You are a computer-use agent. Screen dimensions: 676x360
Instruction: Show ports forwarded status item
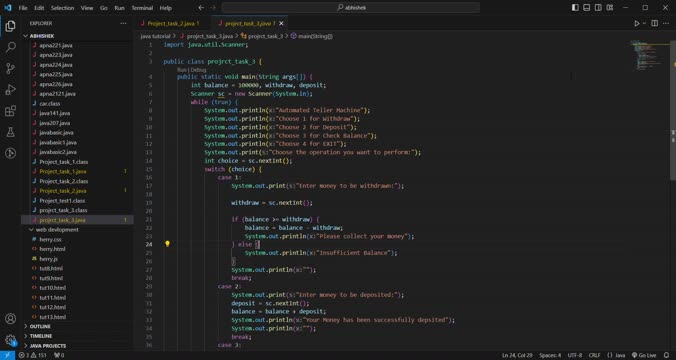59,355
